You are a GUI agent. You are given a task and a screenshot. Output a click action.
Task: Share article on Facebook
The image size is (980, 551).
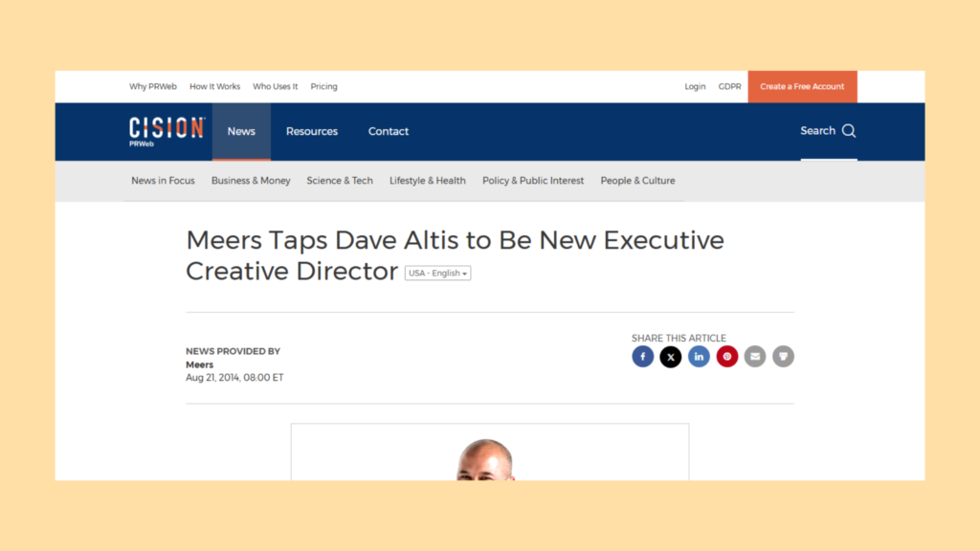(x=642, y=357)
